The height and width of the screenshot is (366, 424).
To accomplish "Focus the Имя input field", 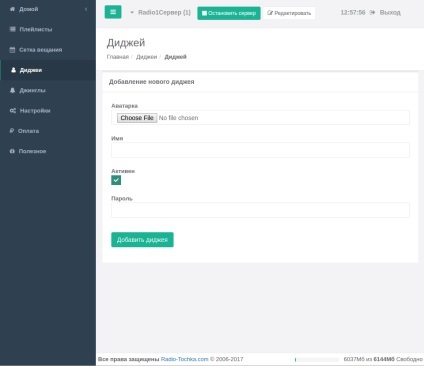I will point(260,150).
